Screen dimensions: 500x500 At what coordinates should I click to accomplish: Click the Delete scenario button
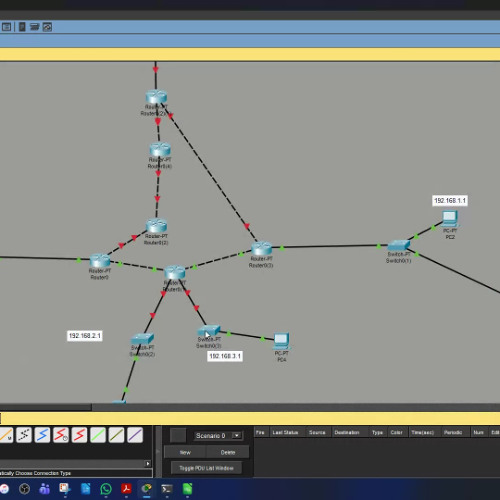228,452
